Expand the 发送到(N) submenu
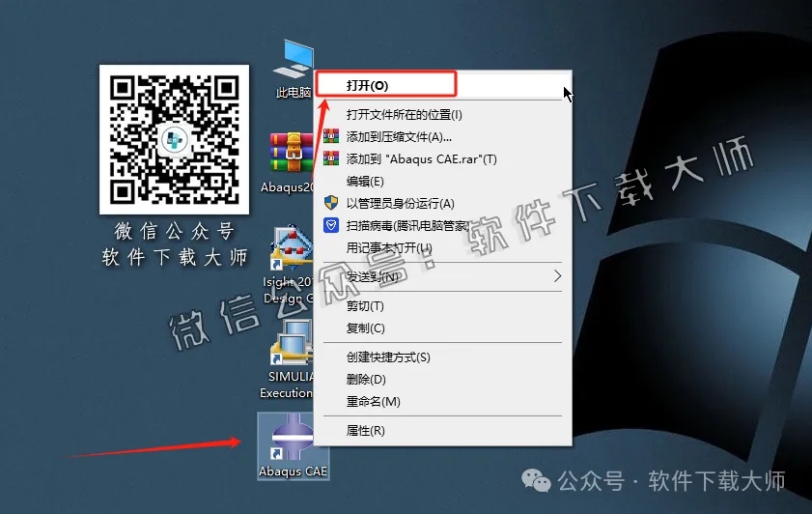Image resolution: width=812 pixels, height=514 pixels. coord(443,276)
